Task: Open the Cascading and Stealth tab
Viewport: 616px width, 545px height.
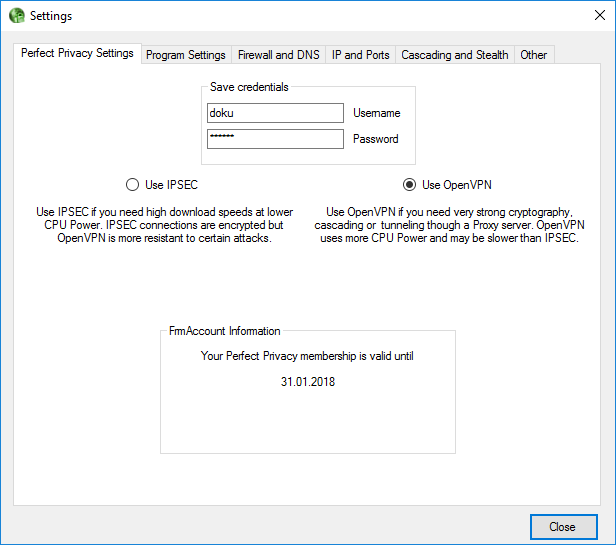Action: tap(455, 55)
